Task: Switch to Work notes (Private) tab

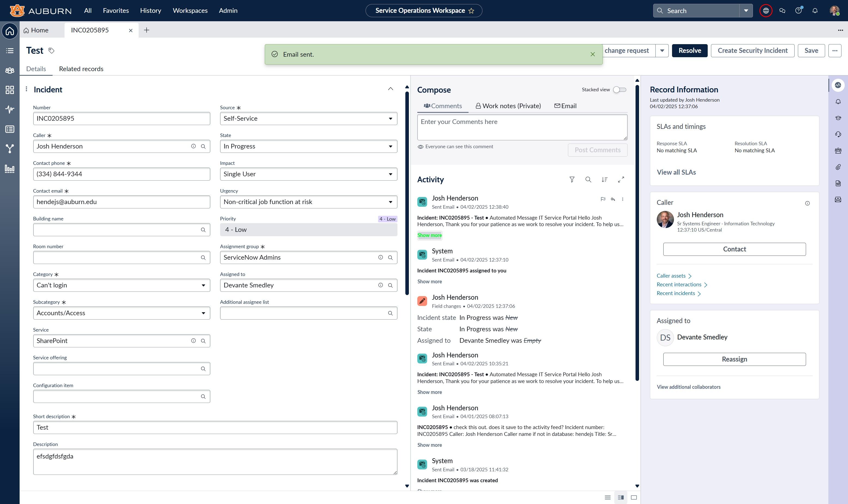Action: [508, 106]
